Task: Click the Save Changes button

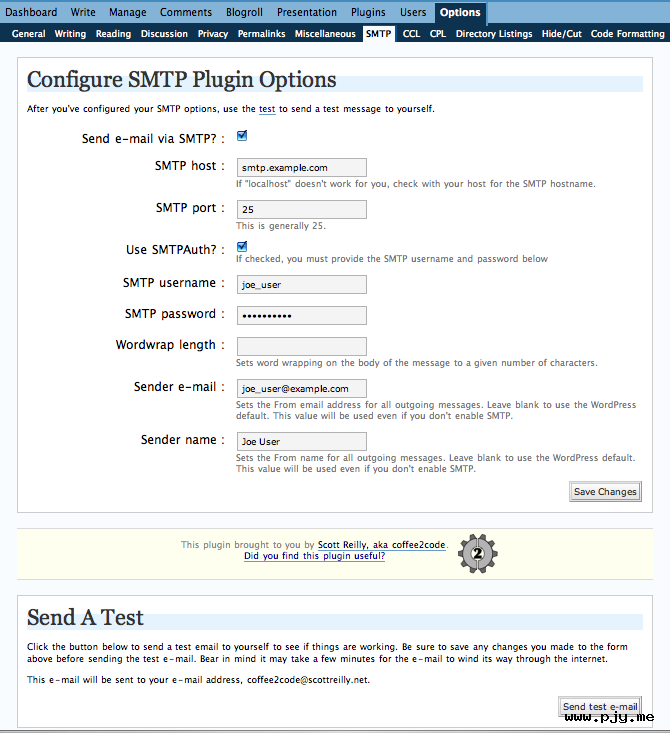Action: pos(605,492)
